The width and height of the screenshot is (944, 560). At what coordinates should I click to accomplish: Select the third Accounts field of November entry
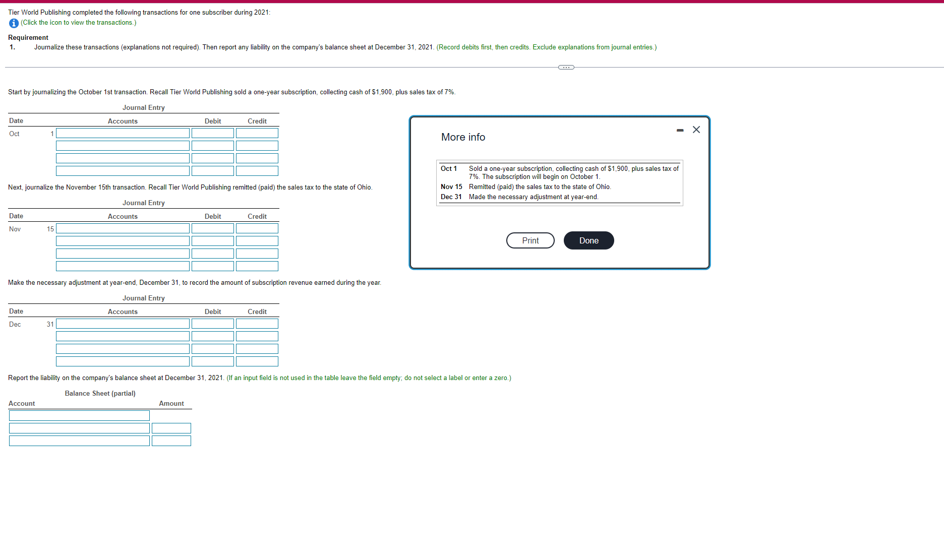tap(123, 254)
